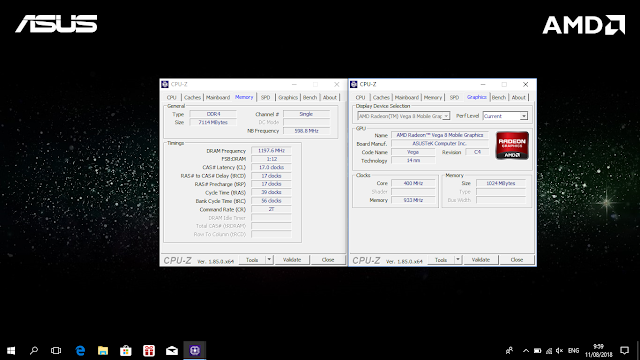Click CPU-Z app icon in right window title bar

[354, 84]
